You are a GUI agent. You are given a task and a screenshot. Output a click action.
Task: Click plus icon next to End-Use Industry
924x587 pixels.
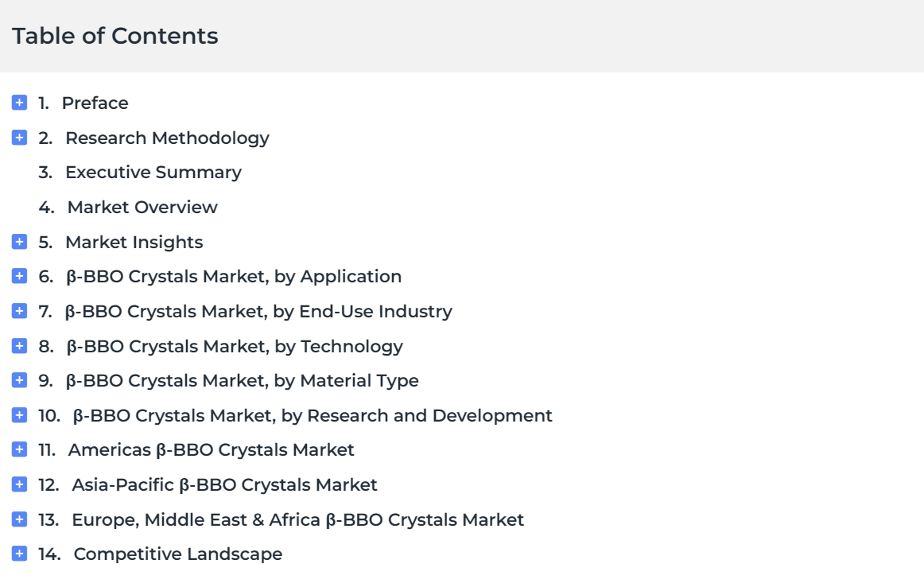click(x=20, y=311)
